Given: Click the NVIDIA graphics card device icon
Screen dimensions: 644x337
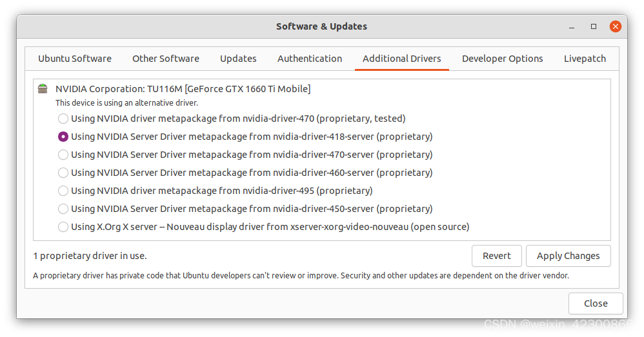Looking at the screenshot, I should point(43,88).
